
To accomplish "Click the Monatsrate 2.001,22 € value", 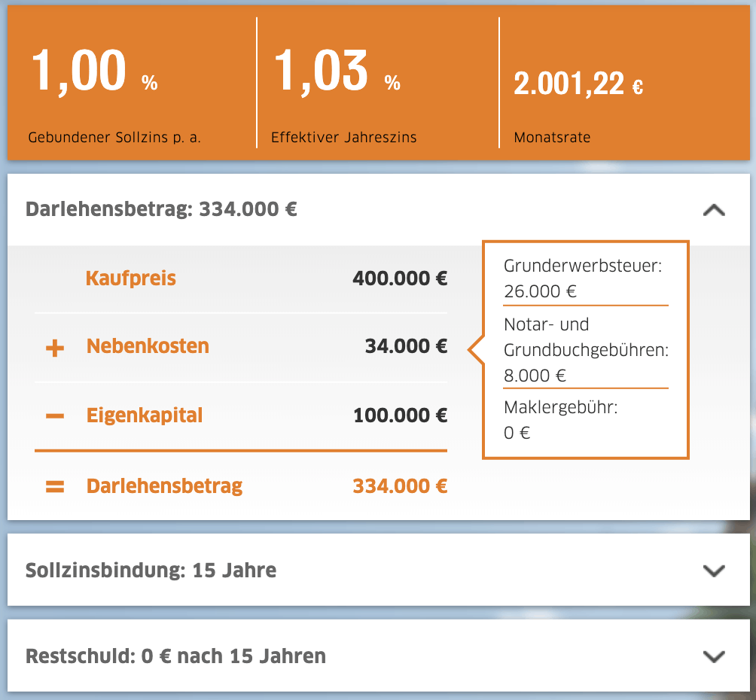I will (578, 85).
